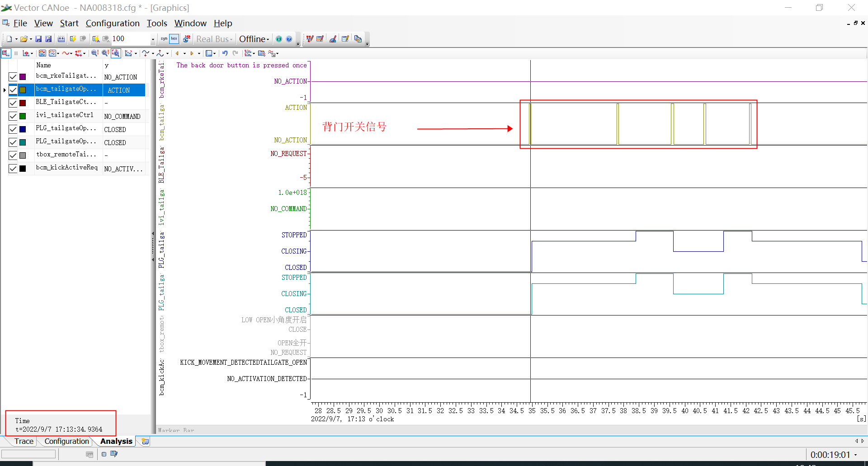The height and width of the screenshot is (466, 868).
Task: Click the dark red BLE_TailgateCt color swatch
Action: tap(23, 103)
